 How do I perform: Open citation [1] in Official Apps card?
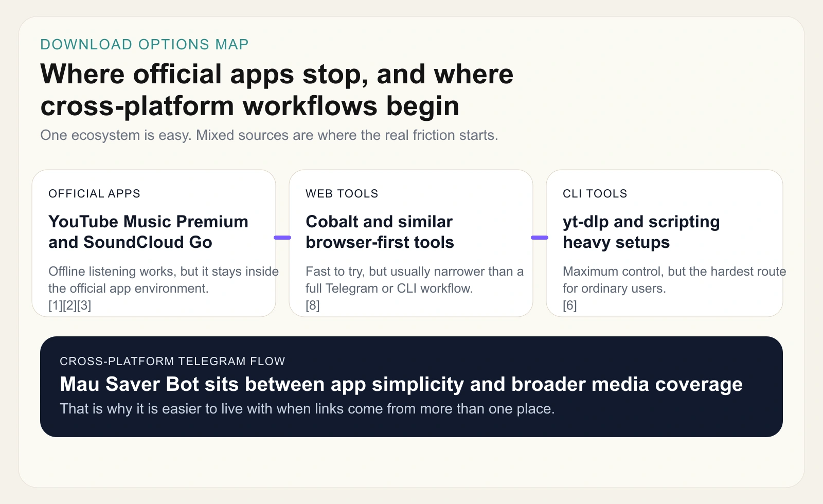(55, 305)
